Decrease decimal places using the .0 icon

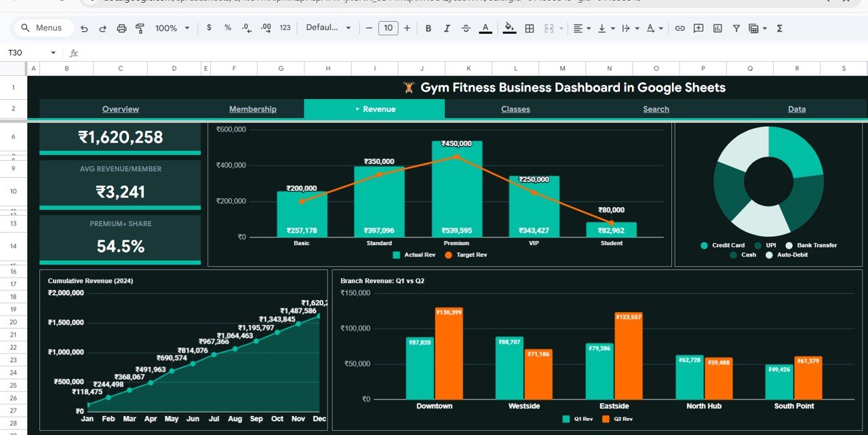[246, 28]
